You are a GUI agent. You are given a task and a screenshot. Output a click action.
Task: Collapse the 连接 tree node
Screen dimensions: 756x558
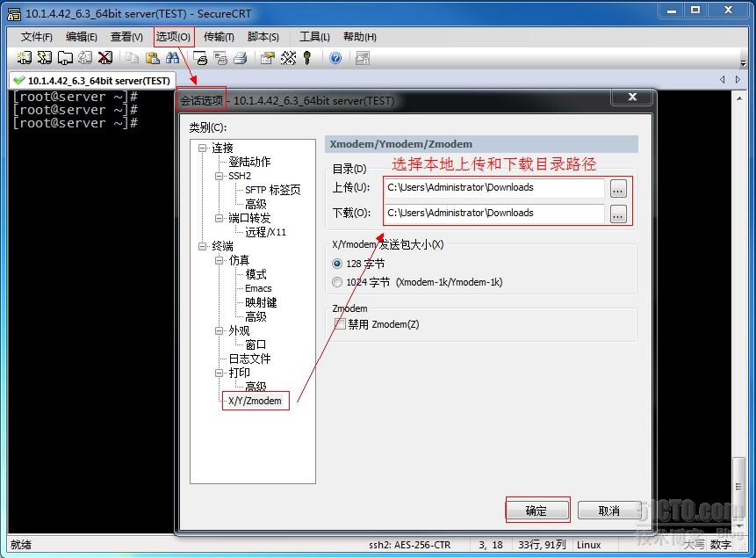[203, 149]
